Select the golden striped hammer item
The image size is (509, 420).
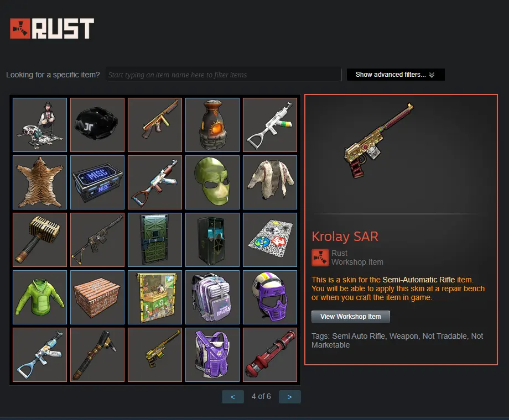[x=40, y=240]
